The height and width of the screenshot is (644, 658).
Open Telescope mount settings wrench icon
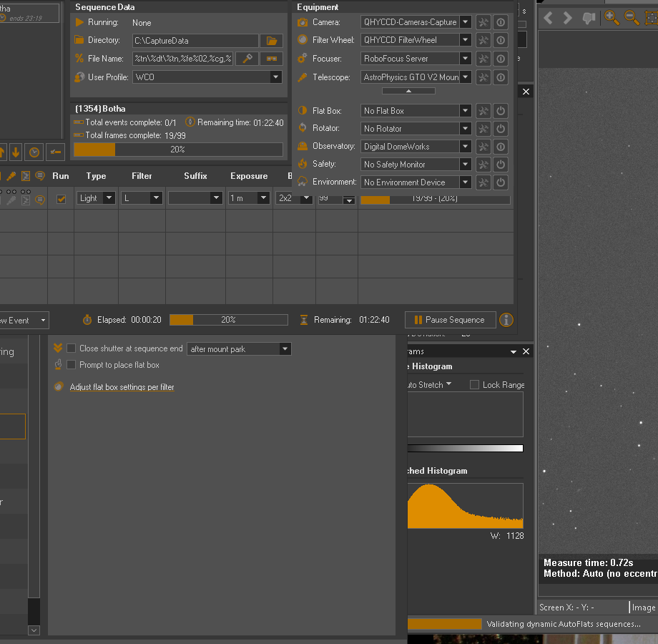pos(483,77)
